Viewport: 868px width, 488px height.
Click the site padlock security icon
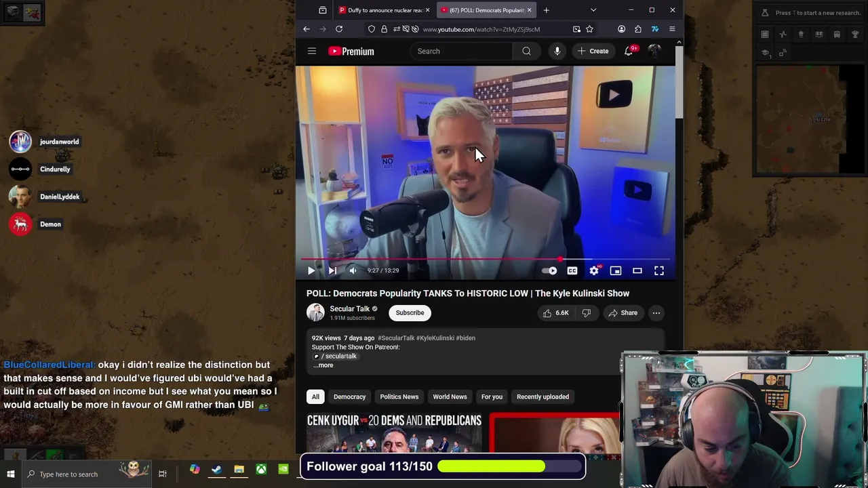[384, 29]
